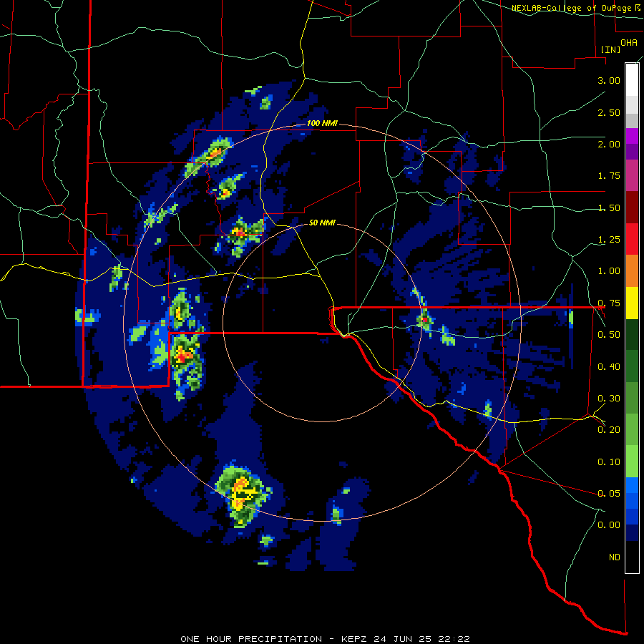Pick the white swatch in the legend
The image size is (644, 644).
click(x=632, y=80)
